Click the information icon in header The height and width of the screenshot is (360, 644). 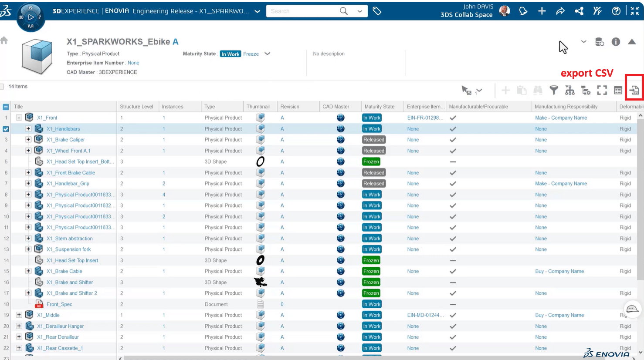(616, 42)
